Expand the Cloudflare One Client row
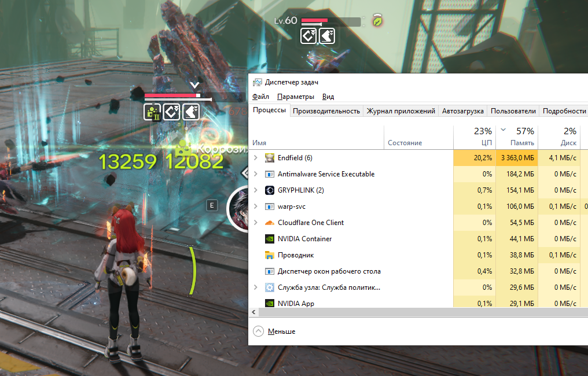The image size is (588, 376). click(x=256, y=223)
